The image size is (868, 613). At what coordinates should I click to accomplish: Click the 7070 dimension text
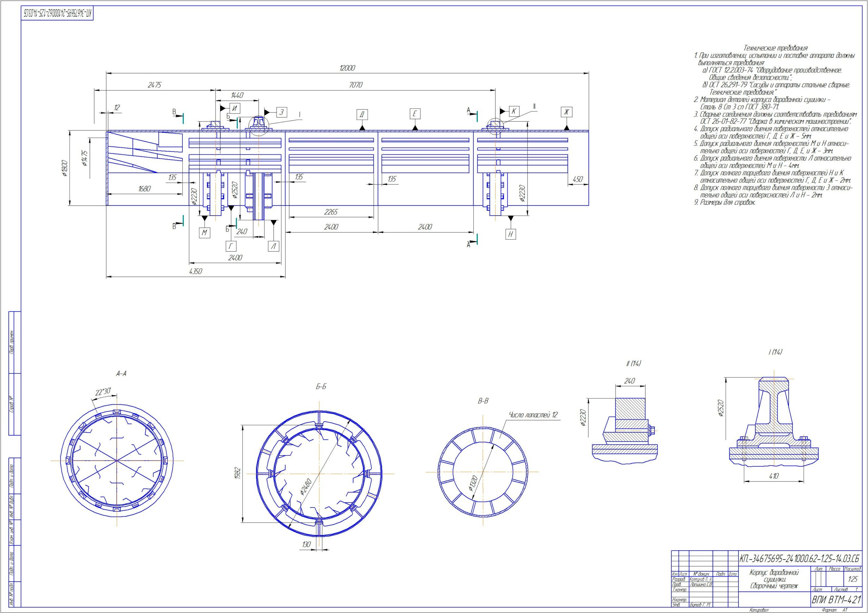(355, 85)
